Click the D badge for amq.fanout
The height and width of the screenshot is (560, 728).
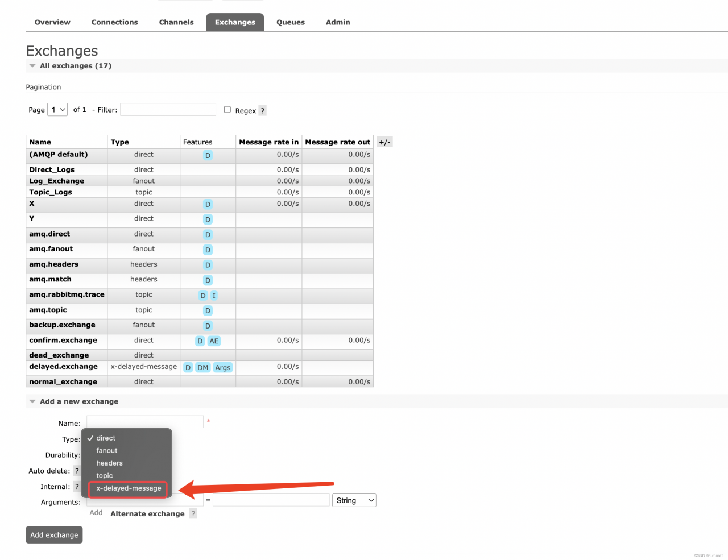point(208,250)
